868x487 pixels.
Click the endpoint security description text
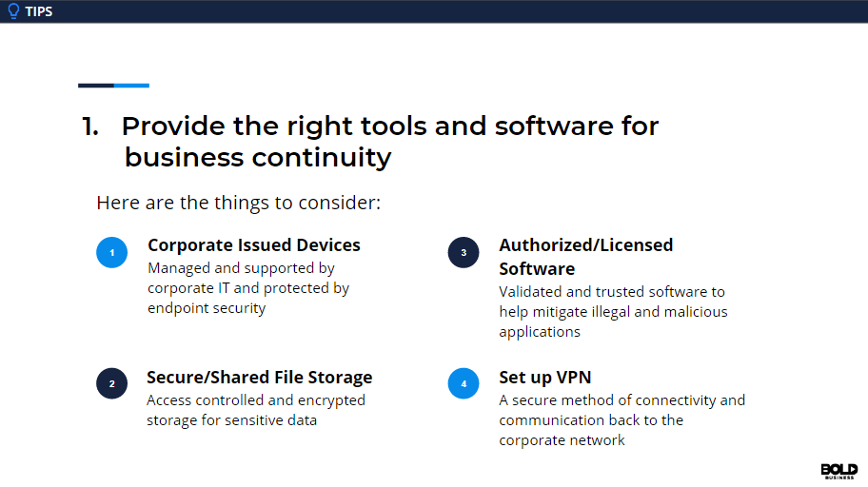248,288
